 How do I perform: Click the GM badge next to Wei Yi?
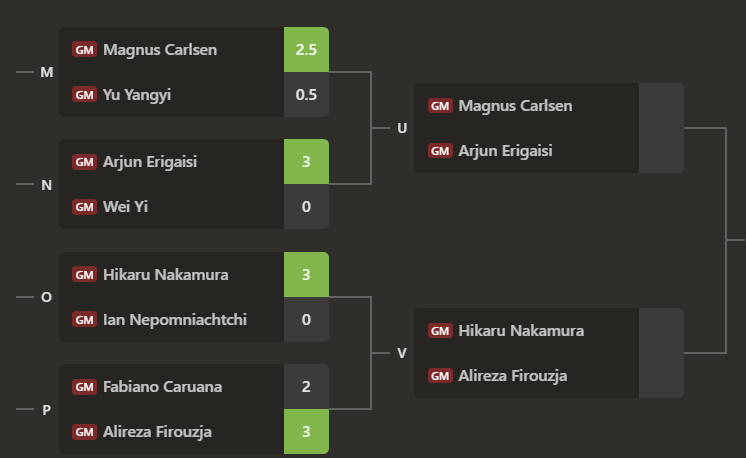click(x=84, y=207)
